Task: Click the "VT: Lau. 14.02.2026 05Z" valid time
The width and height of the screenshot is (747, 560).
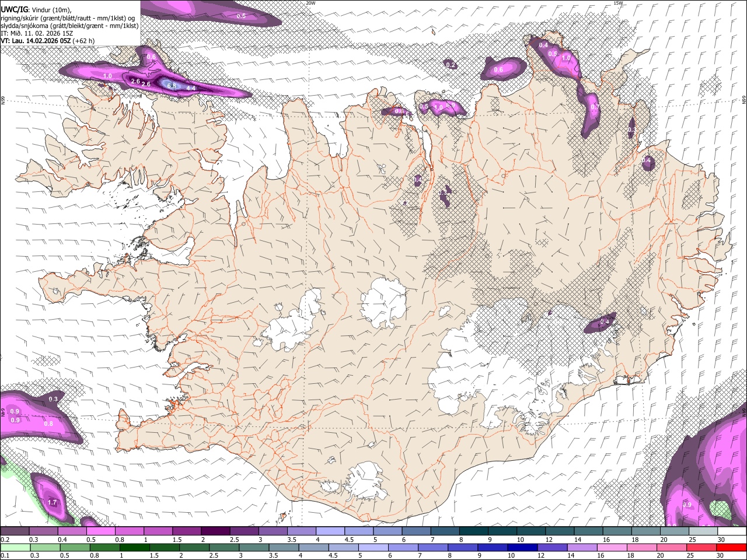Action: (36, 41)
